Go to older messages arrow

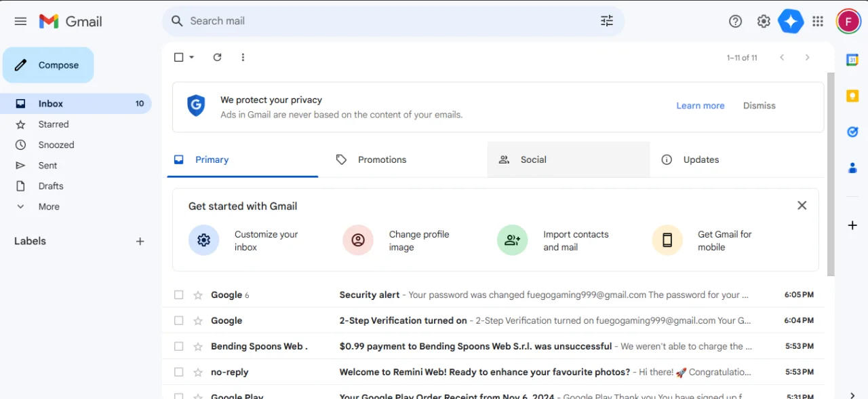click(807, 58)
